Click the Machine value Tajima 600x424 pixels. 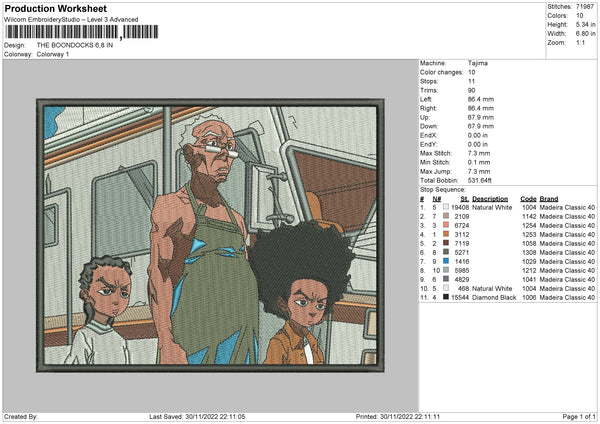click(478, 63)
